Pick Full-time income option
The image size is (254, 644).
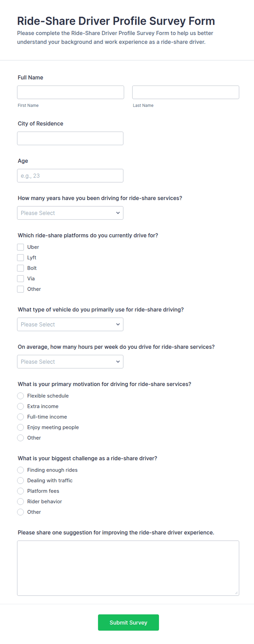pos(20,417)
